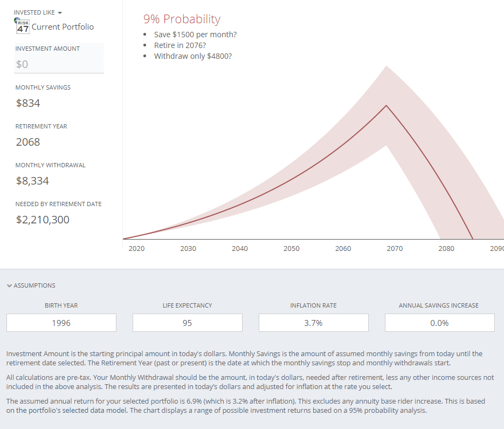504x429 pixels.
Task: Collapse the Assumptions section chevron
Action: pyautogui.click(x=9, y=285)
